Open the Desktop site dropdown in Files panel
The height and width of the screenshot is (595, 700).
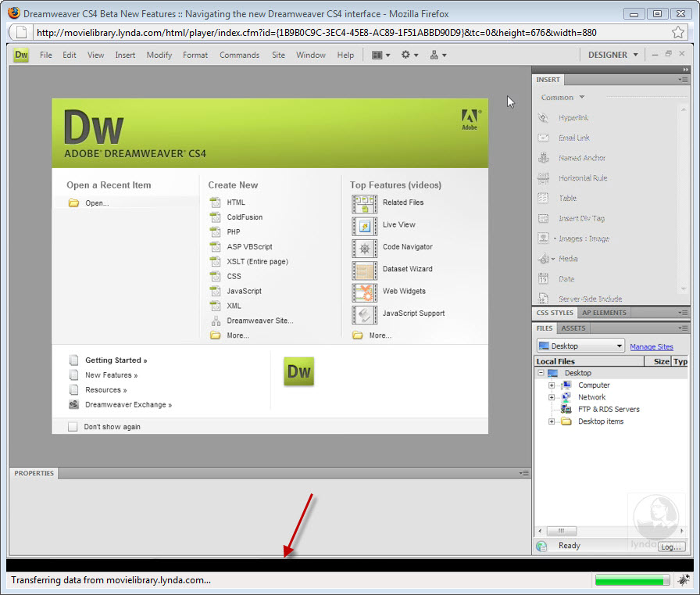(x=580, y=346)
